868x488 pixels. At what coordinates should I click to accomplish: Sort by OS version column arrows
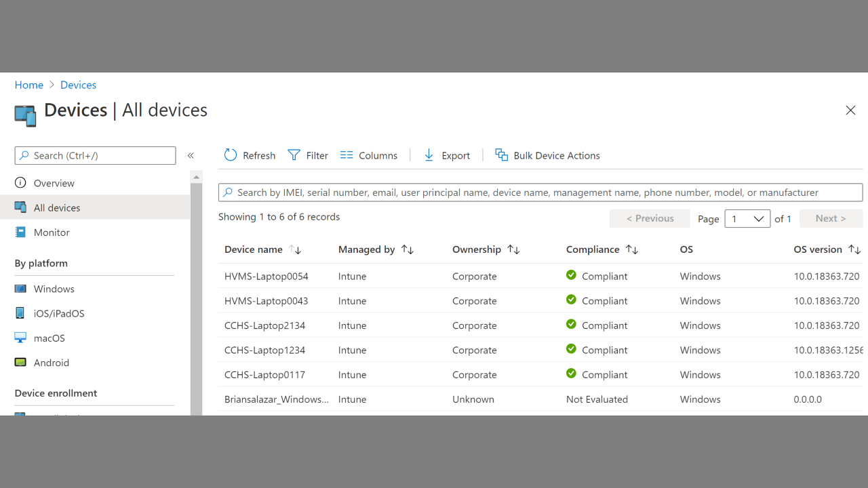(x=854, y=249)
